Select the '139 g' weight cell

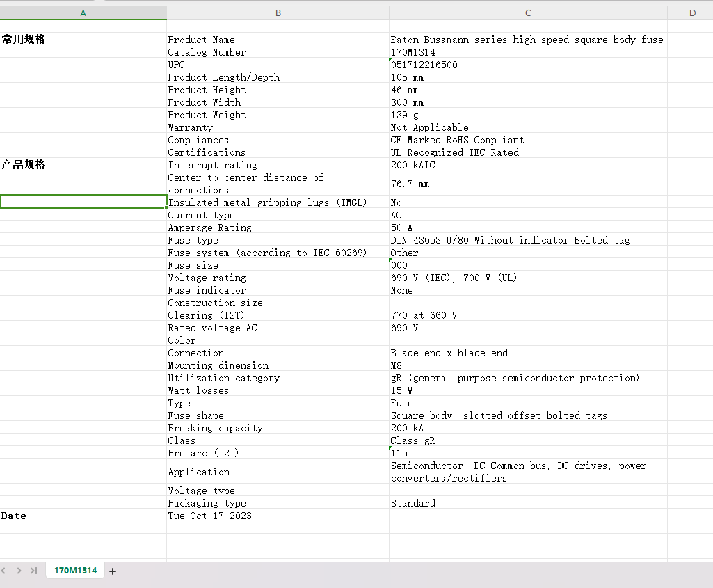(528, 115)
